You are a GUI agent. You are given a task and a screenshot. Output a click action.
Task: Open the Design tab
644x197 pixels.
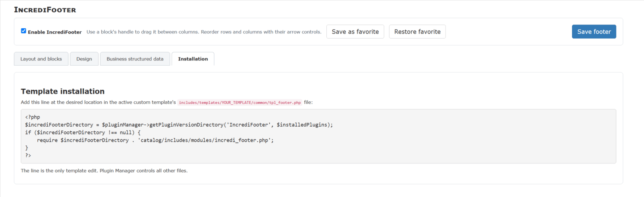click(x=84, y=59)
